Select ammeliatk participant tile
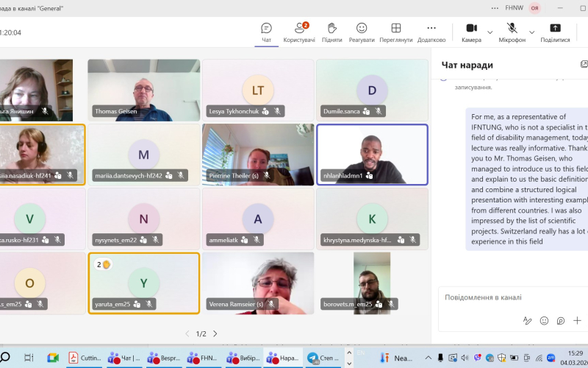 click(258, 219)
